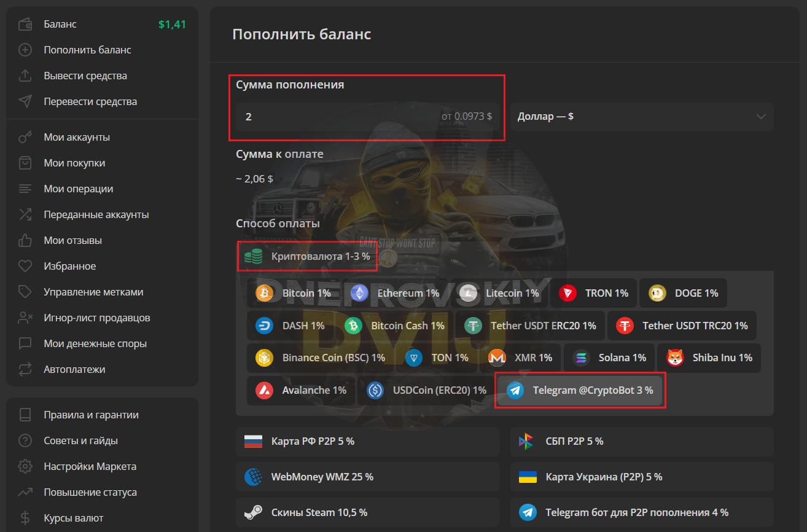This screenshot has width=807, height=532.
Task: Open Перевести средства menu item
Action: coord(90,102)
